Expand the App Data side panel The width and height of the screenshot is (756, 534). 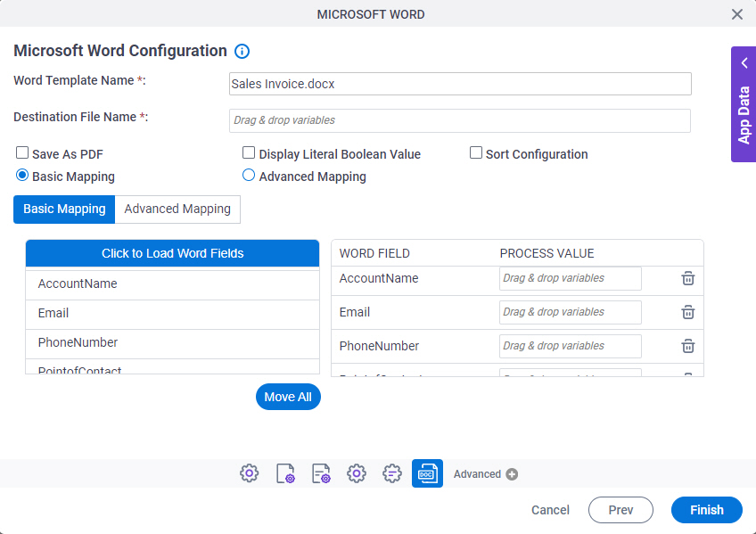coord(744,104)
